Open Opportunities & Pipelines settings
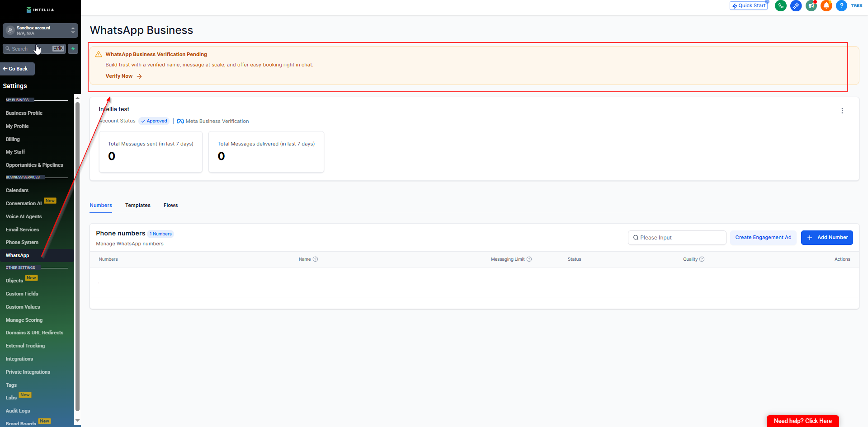 coord(34,165)
